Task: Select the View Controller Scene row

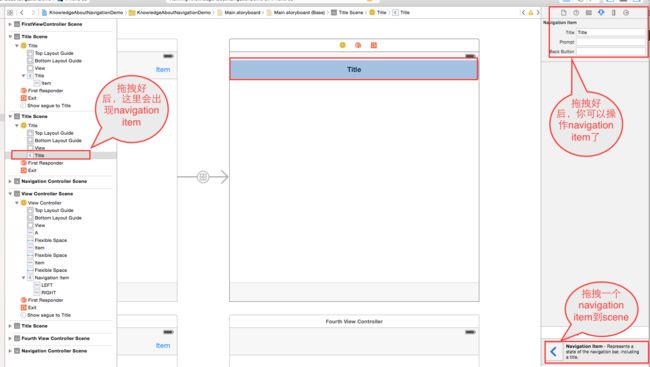Action: pyautogui.click(x=61, y=194)
